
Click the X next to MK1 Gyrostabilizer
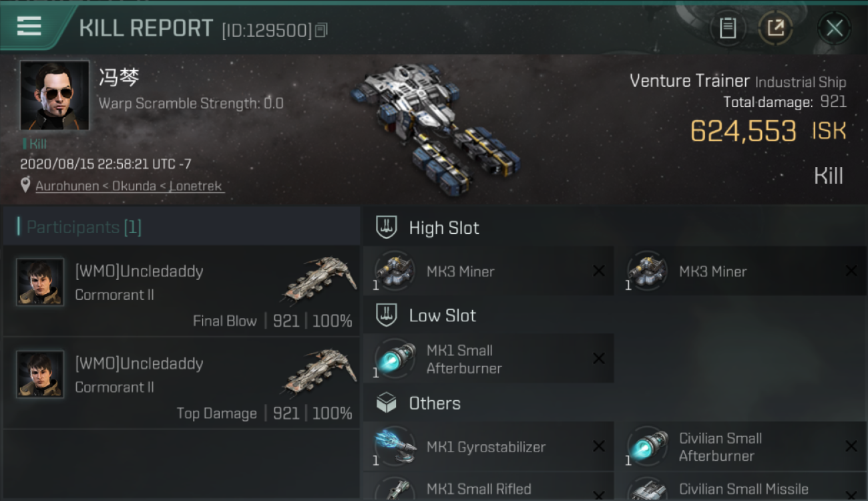coord(599,446)
